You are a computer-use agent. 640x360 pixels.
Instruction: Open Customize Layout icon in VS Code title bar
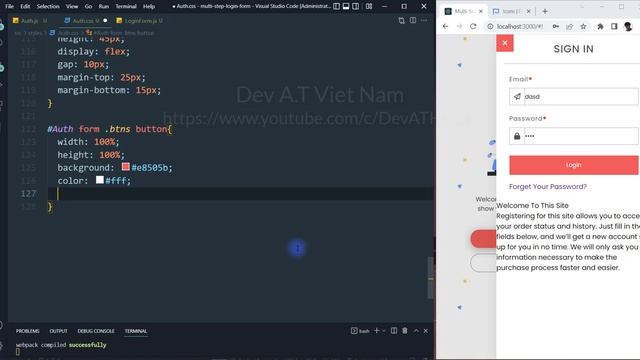click(x=369, y=6)
